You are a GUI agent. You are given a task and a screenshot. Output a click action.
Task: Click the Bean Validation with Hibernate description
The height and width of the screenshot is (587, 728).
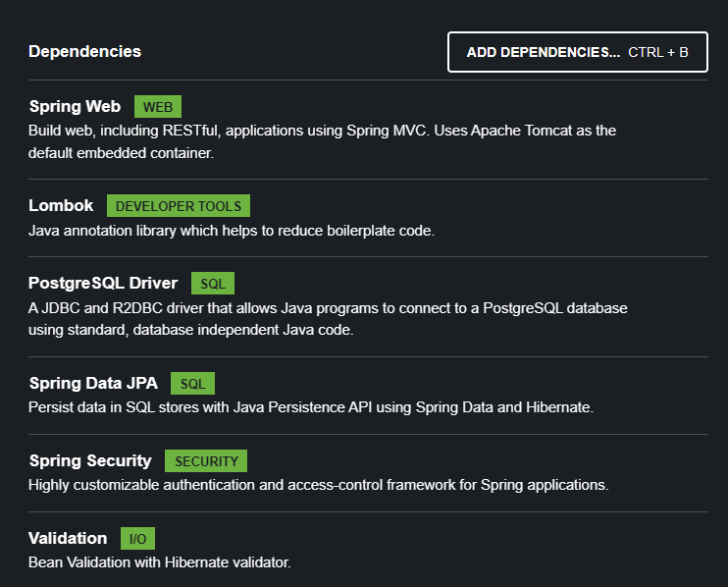click(x=159, y=562)
